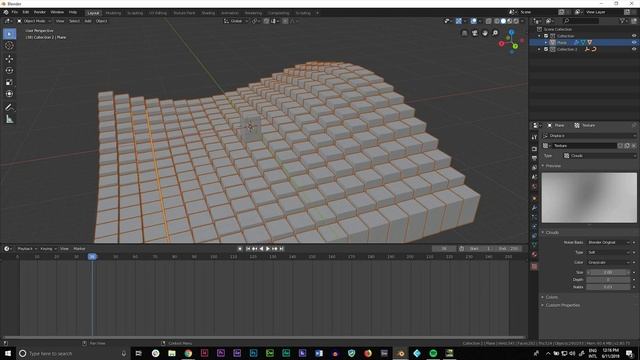Image resolution: width=640 pixels, height=360 pixels.
Task: Open the Active Tool properties tab
Action: [x=534, y=137]
